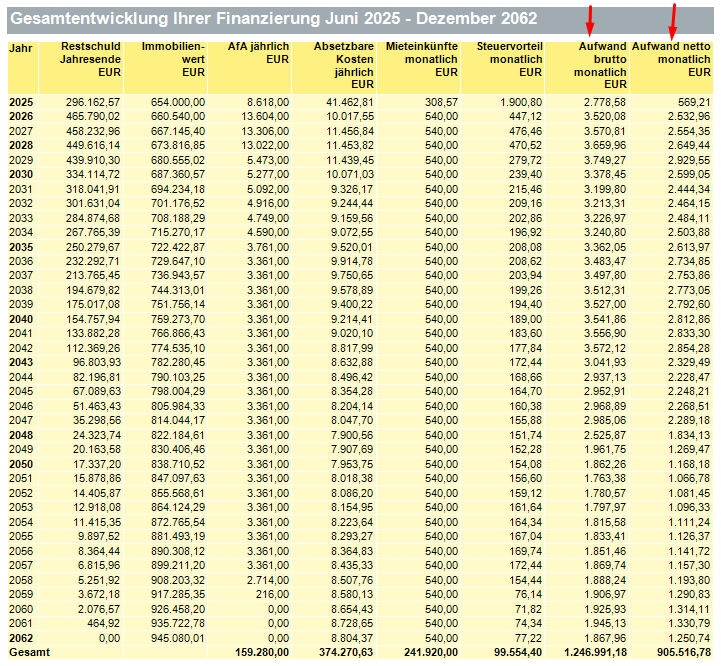Click Steuervorteil value 476,46
The image size is (721, 666).
pos(526,131)
